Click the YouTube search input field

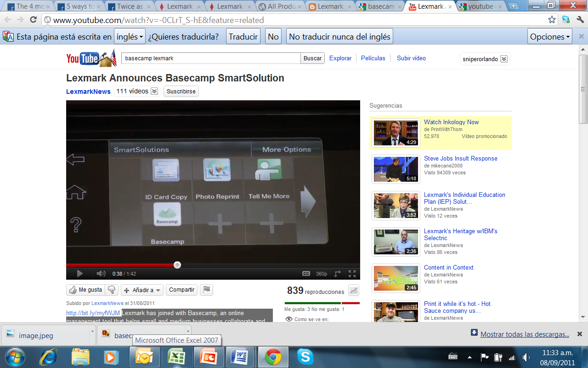tap(211, 58)
